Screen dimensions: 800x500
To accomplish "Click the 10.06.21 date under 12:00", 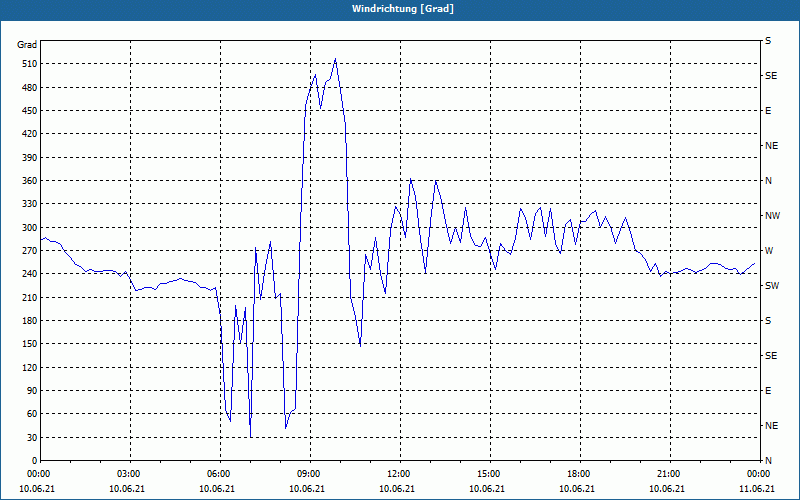I will pos(397,489).
